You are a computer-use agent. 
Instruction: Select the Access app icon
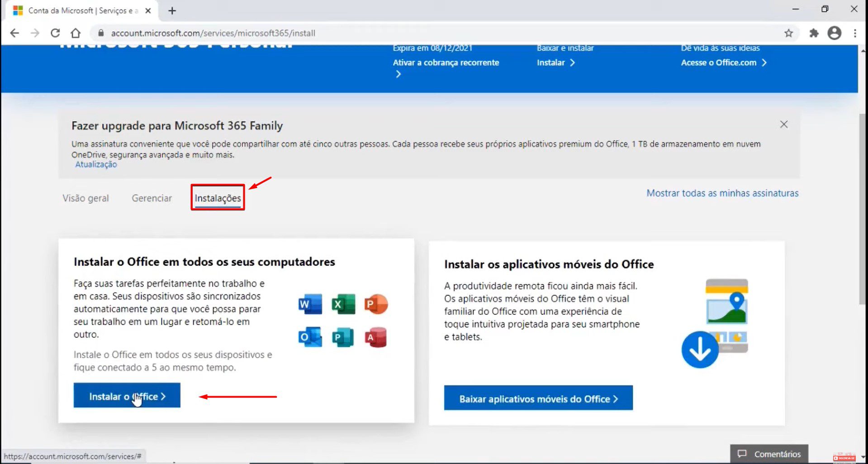376,337
